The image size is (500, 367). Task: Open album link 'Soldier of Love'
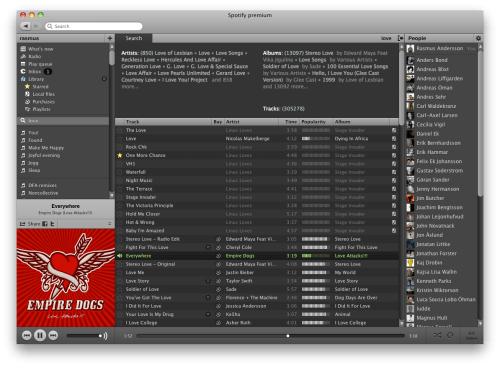tap(280, 66)
